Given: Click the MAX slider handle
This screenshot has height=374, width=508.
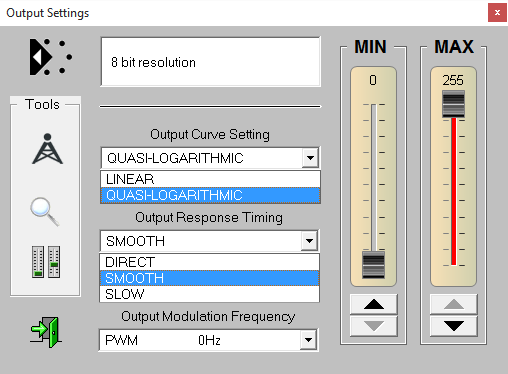Looking at the screenshot, I should pyautogui.click(x=453, y=104).
